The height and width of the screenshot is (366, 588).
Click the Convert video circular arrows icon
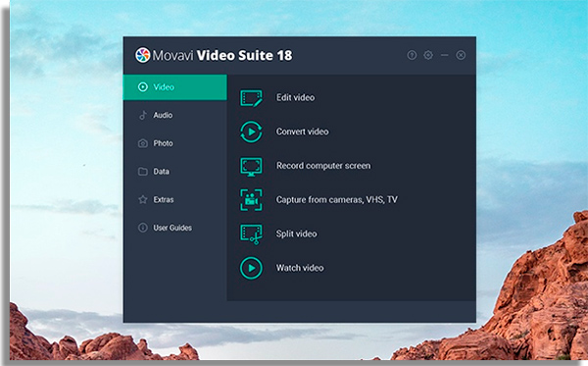(251, 131)
